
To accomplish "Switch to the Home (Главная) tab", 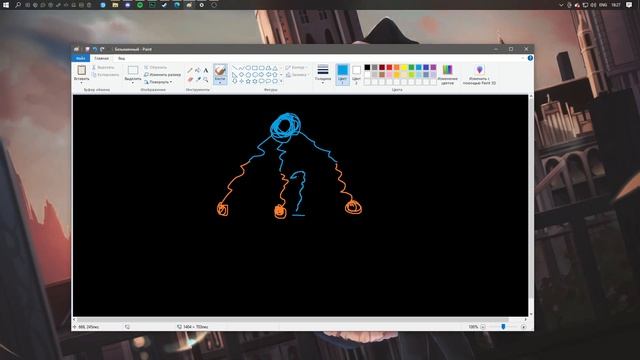I will tap(102, 58).
